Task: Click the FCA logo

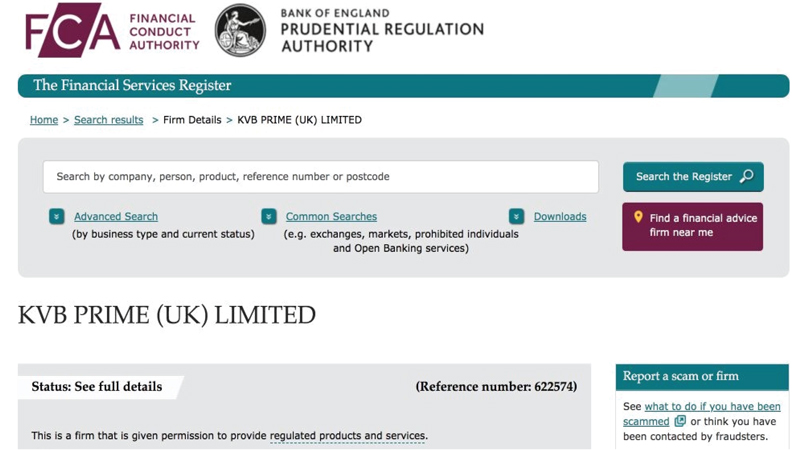Action: (112, 30)
